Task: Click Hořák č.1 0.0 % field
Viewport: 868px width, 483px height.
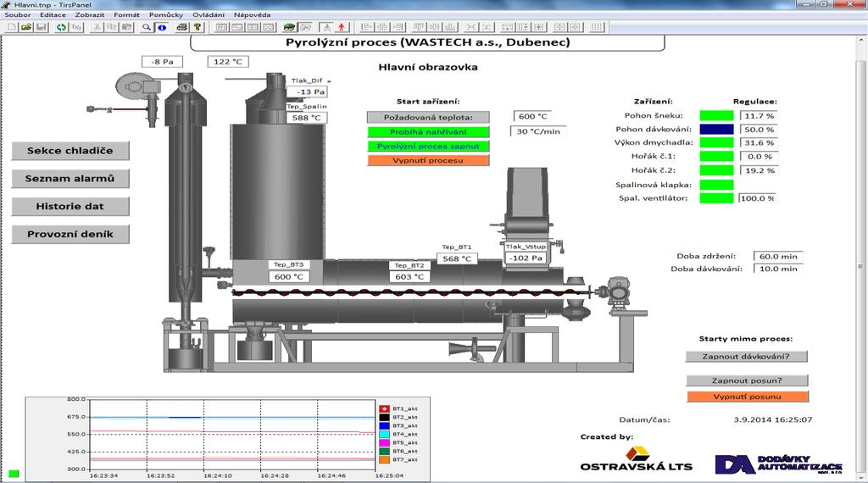Action: (759, 156)
